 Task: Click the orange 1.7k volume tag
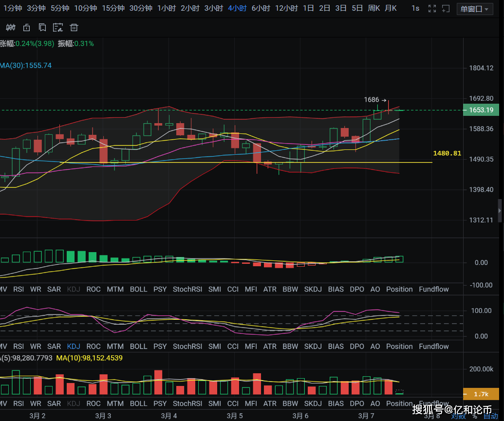pos(481,394)
